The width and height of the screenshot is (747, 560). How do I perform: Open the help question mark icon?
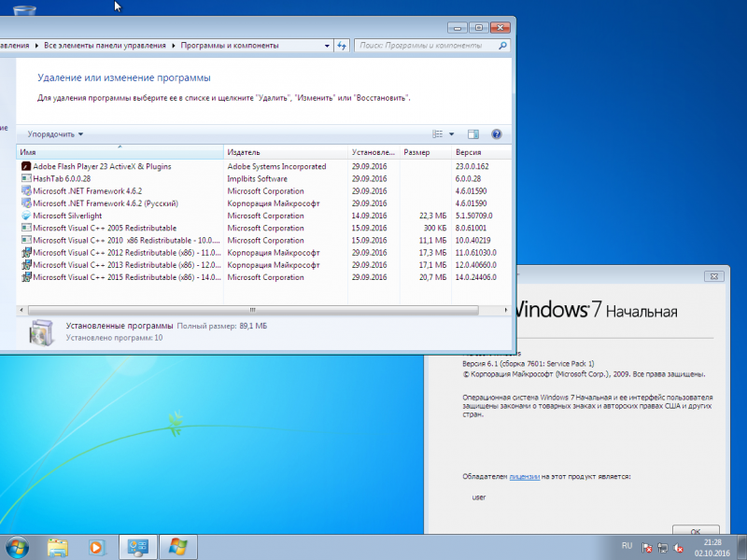coord(497,134)
